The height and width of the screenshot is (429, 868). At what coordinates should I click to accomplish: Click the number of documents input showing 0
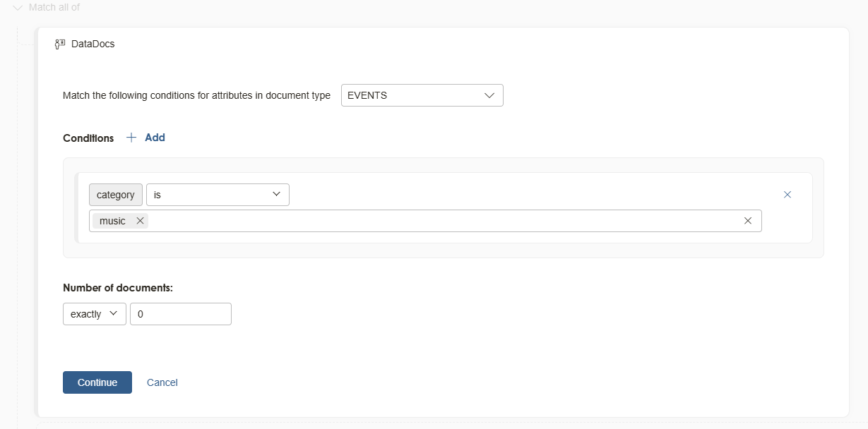click(x=180, y=313)
